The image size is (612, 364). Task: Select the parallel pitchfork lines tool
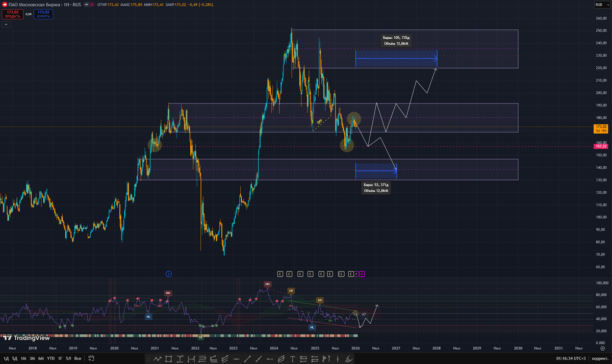tap(225, 359)
